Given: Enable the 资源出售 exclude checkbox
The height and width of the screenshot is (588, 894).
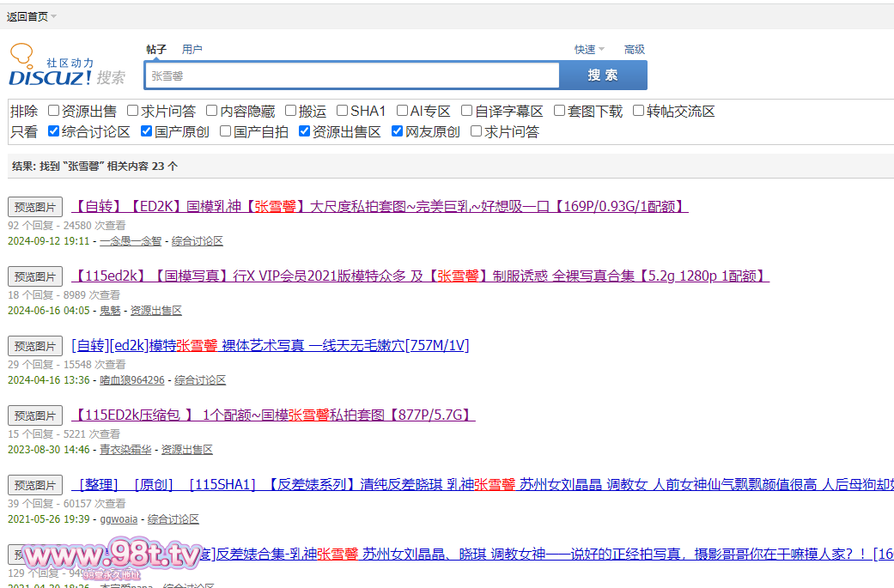Looking at the screenshot, I should coord(53,111).
